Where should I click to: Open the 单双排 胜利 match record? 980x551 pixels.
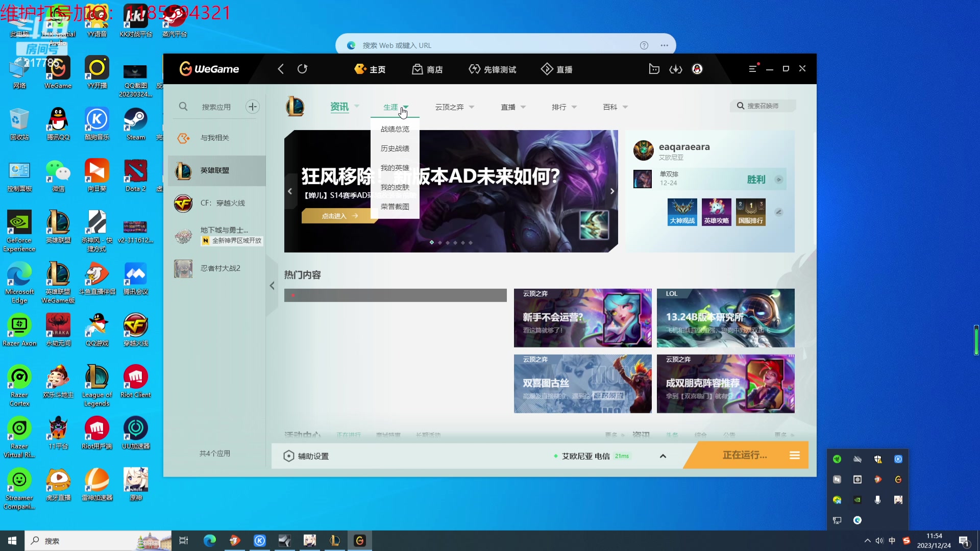[709, 179]
